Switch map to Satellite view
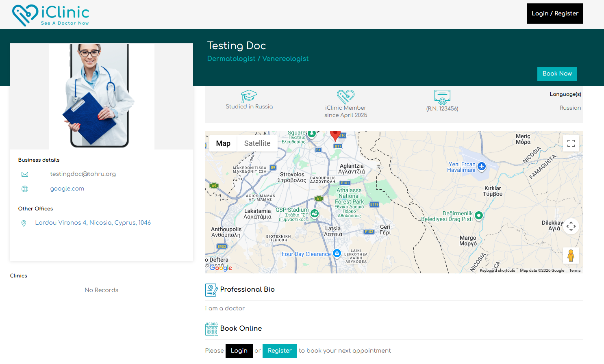Screen dimensions: 604x364 (257, 143)
